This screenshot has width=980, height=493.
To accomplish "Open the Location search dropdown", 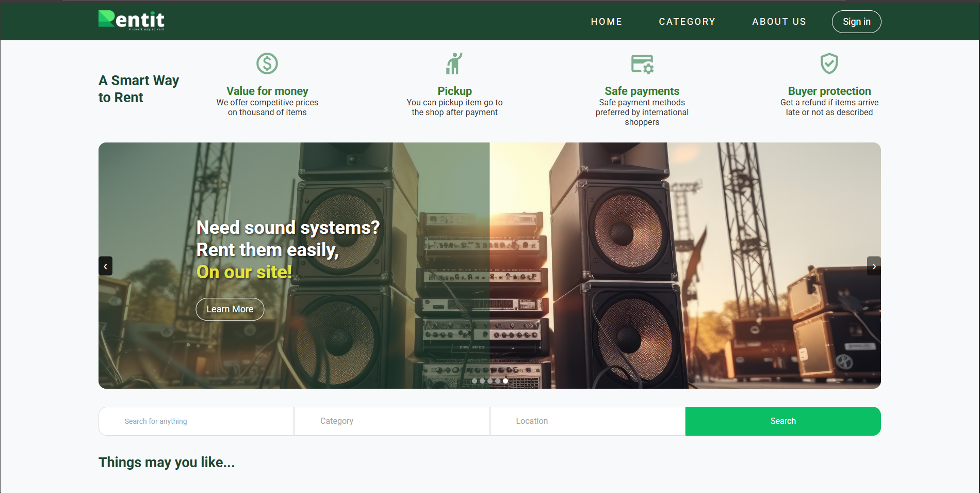I will pos(587,421).
